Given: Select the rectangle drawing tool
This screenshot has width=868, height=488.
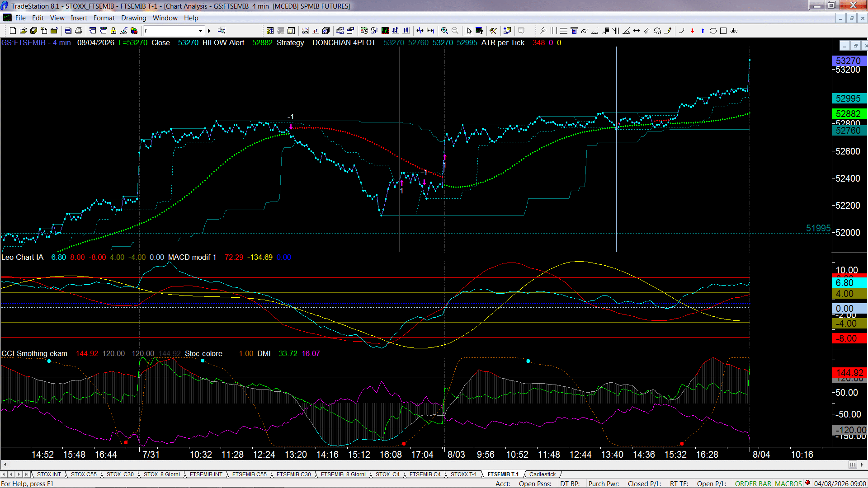Looking at the screenshot, I should [723, 31].
